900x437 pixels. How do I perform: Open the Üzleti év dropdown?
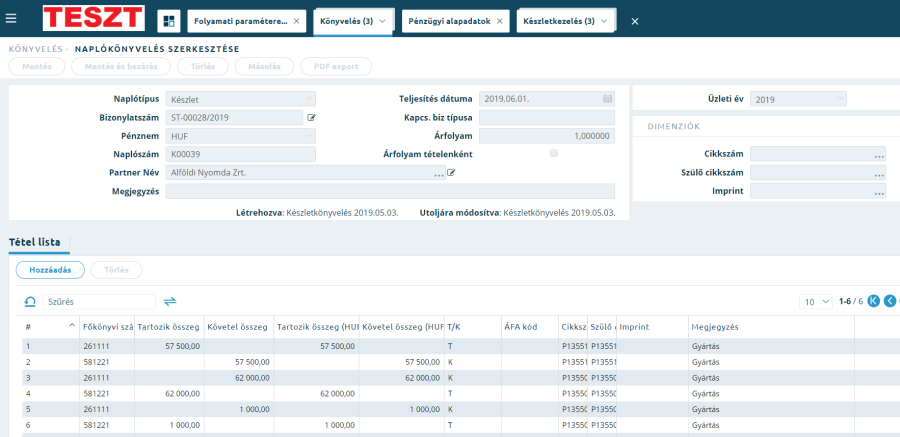click(x=798, y=99)
